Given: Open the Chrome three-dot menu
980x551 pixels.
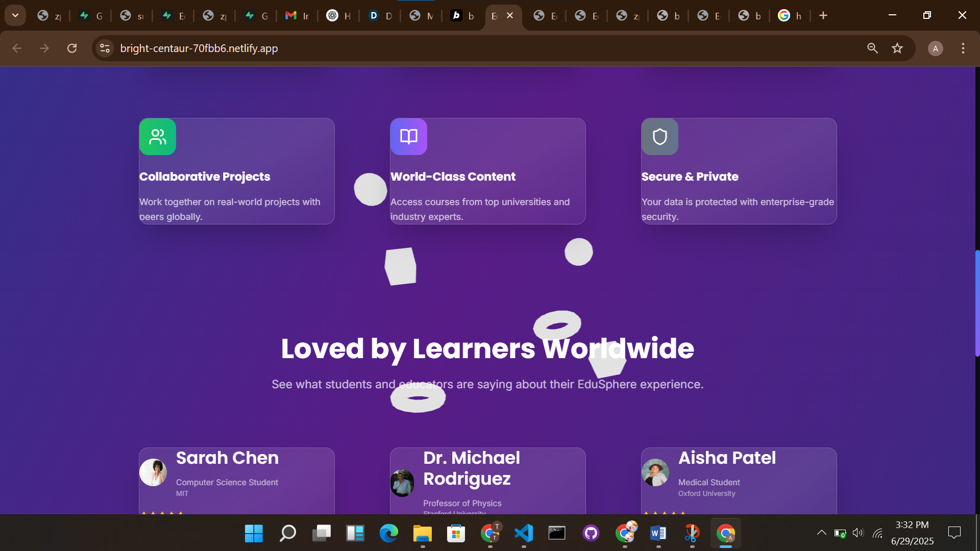Looking at the screenshot, I should click(963, 48).
